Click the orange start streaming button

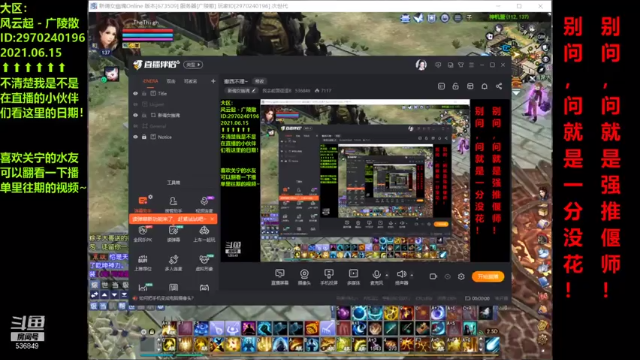(x=488, y=276)
